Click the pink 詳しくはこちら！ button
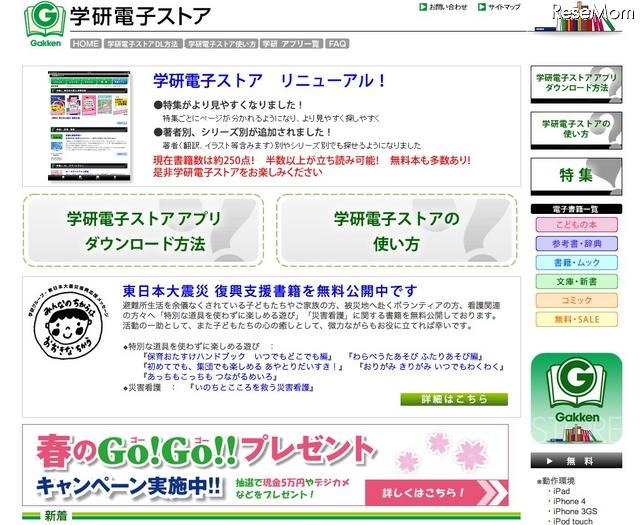Viewport: 640px width, 525px height. pyautogui.click(x=436, y=493)
